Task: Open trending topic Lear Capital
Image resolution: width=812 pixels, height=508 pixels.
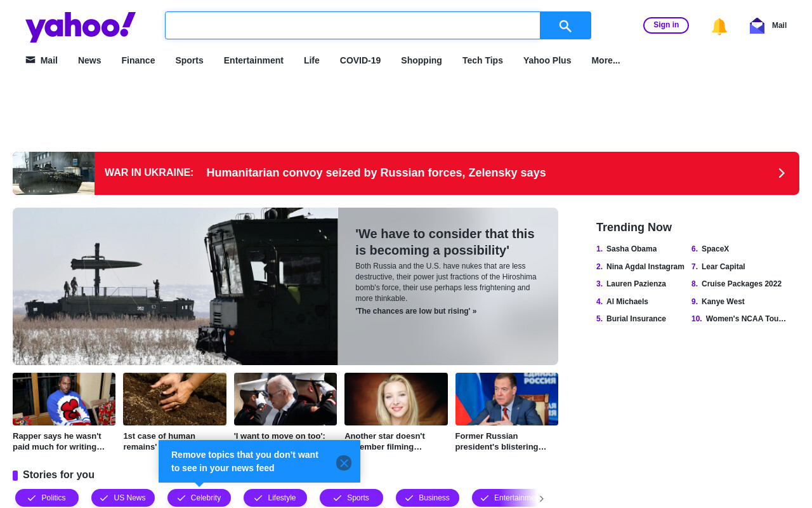Action: 723,267
